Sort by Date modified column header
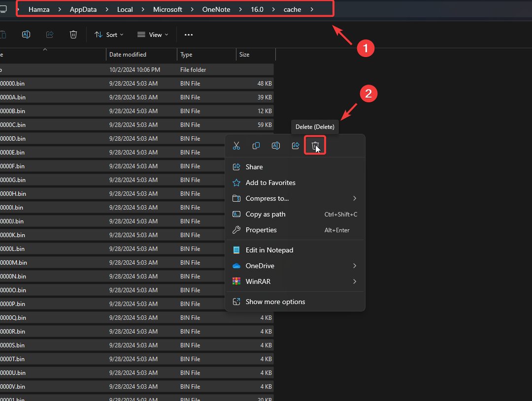Screen dimensions: 532x401 [x=141, y=55]
